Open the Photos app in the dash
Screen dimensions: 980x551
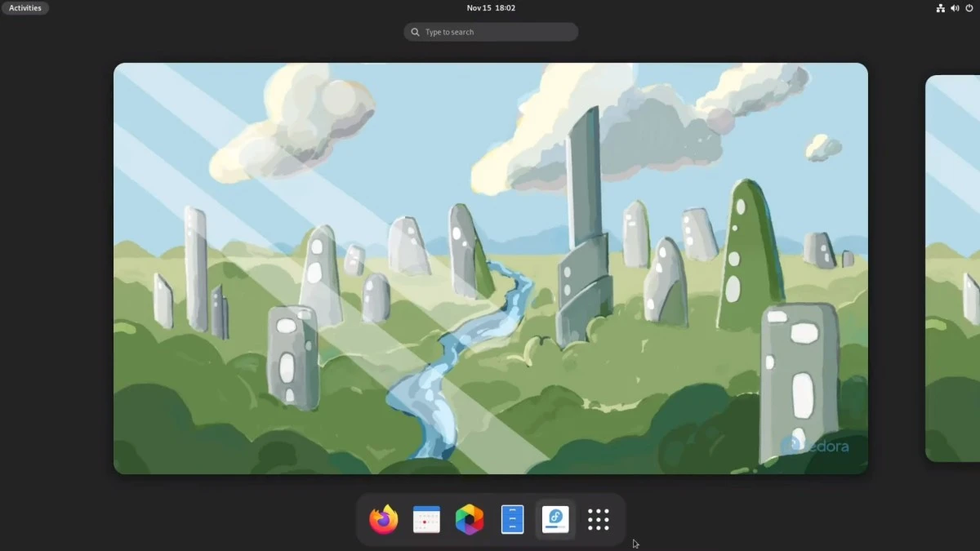(x=470, y=519)
